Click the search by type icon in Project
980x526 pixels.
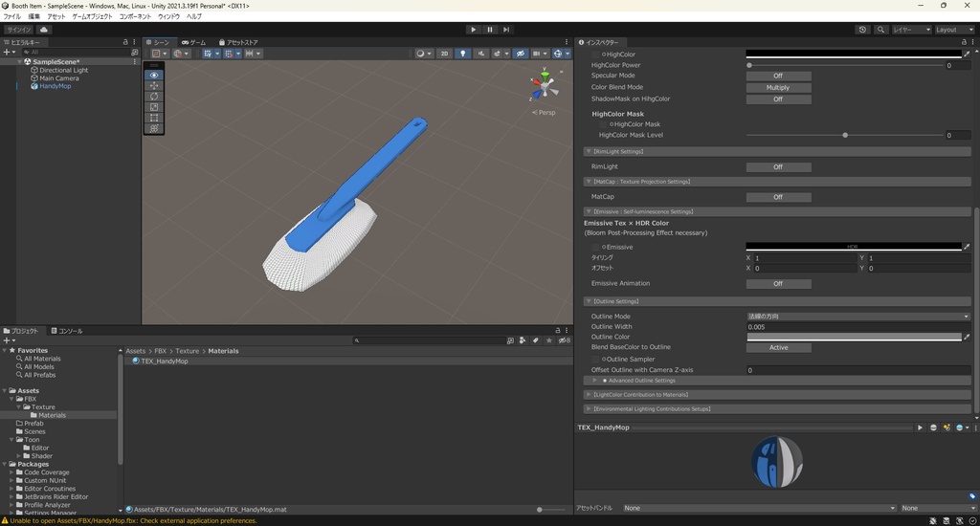[x=523, y=340]
